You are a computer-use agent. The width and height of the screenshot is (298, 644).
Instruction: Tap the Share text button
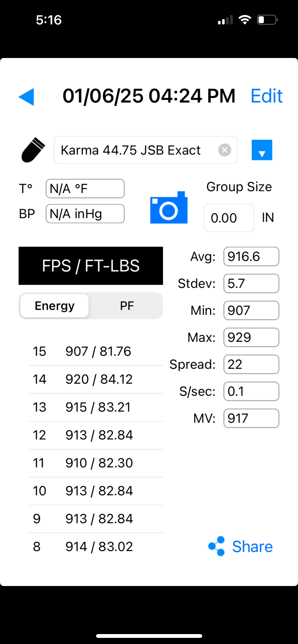tap(252, 547)
